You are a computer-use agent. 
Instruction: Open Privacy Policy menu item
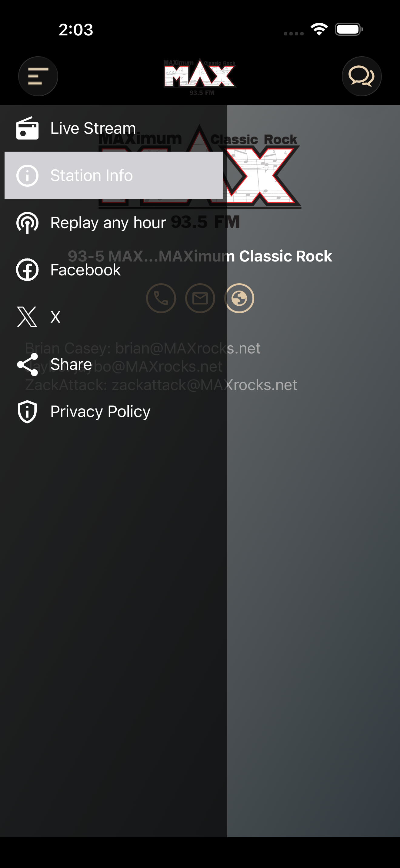(114, 411)
